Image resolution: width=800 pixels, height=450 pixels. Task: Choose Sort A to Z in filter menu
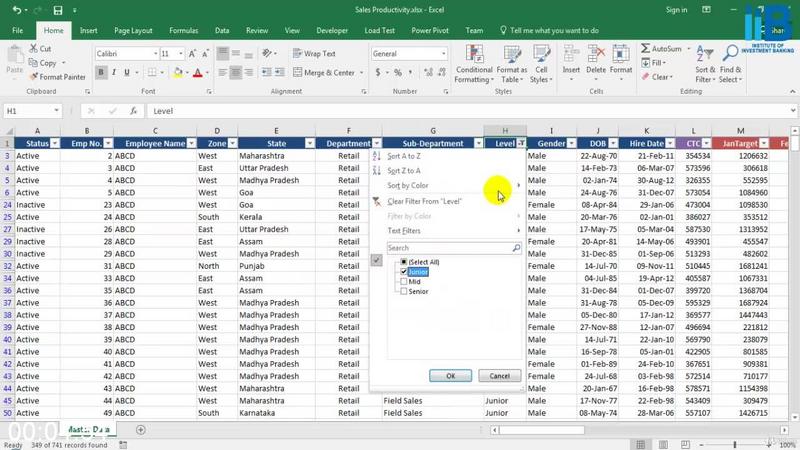pos(404,156)
